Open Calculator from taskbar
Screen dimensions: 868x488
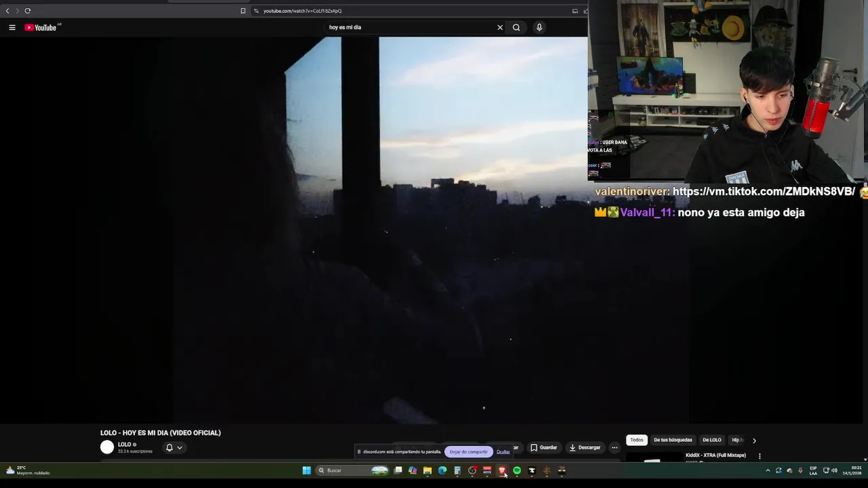(457, 470)
